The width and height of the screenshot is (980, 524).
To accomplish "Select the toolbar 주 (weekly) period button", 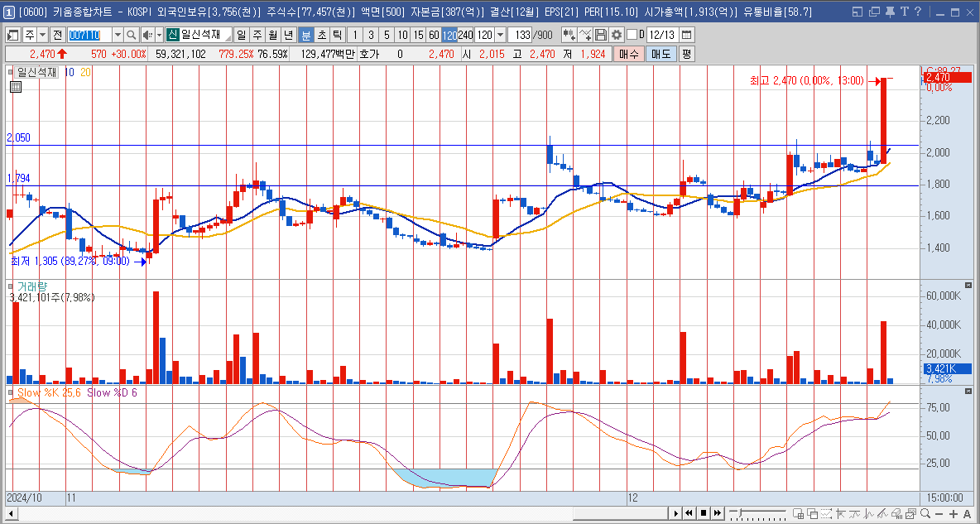I will point(257,35).
